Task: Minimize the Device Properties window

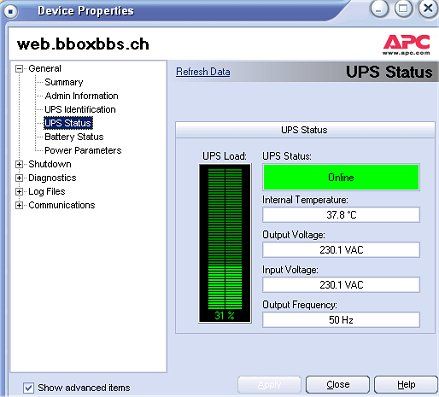Action: click(x=379, y=9)
